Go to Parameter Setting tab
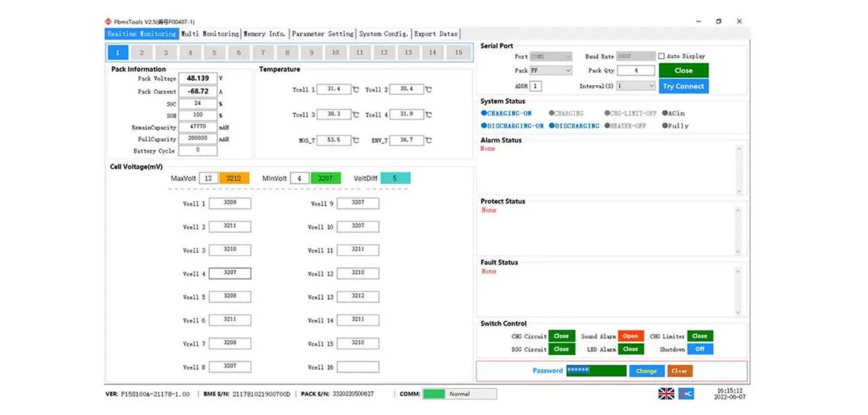This screenshot has height=415, width=868. [323, 34]
